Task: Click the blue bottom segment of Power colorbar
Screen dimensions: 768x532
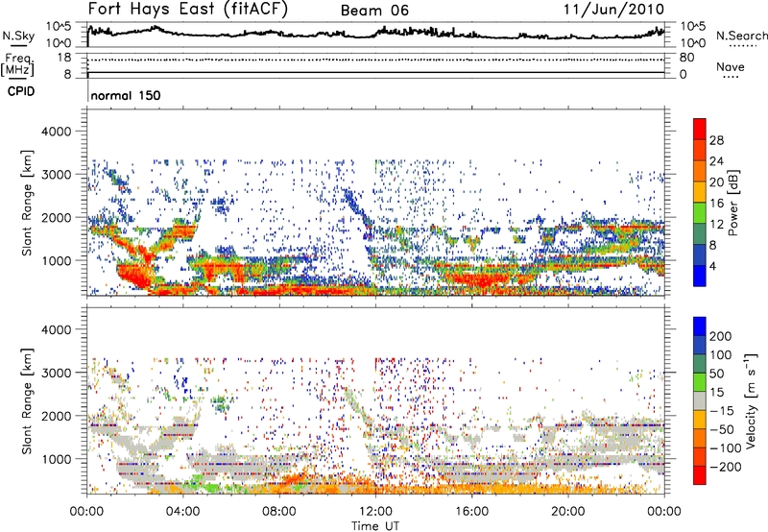Action: tap(700, 277)
